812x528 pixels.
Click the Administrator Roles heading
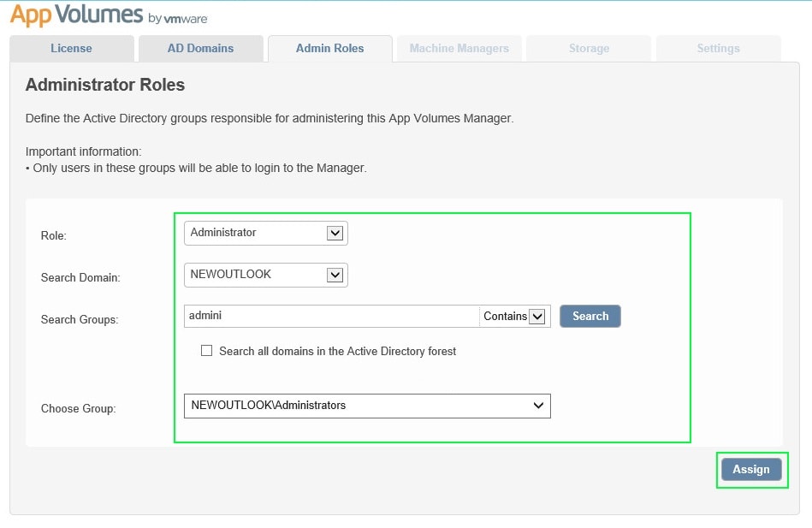coord(105,85)
